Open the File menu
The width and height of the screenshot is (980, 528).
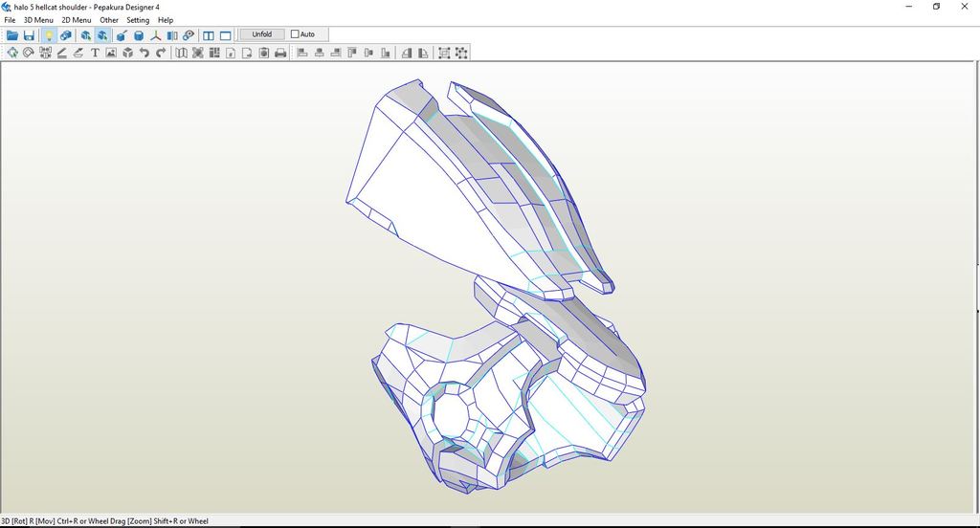point(10,20)
